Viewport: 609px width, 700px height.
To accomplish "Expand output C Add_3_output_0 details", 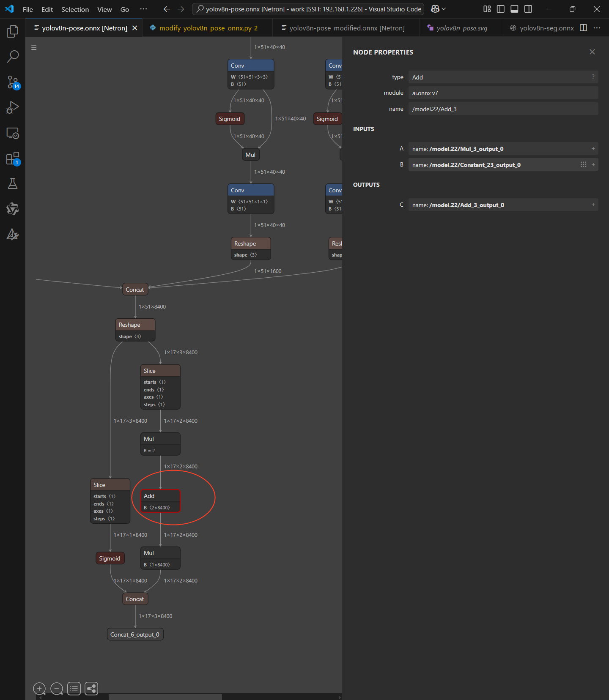I will (593, 205).
